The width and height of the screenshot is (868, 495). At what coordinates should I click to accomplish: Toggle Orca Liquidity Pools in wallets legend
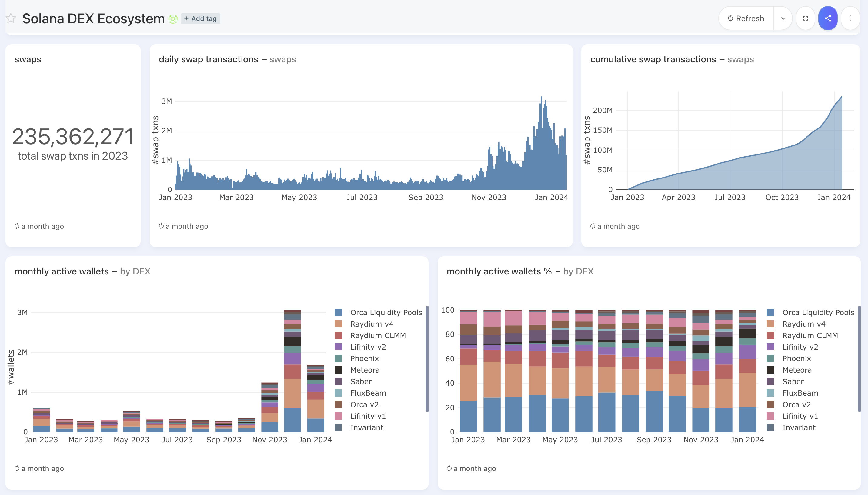tap(386, 312)
